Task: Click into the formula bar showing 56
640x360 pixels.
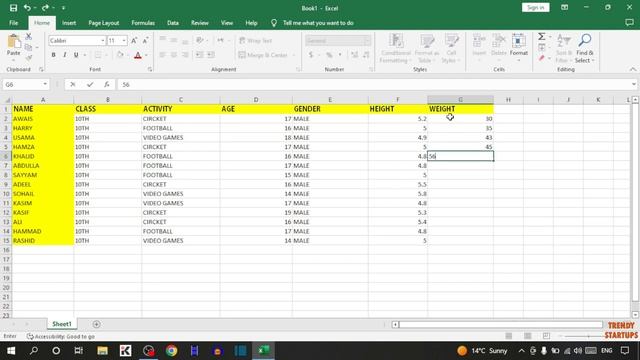Action: (373, 84)
